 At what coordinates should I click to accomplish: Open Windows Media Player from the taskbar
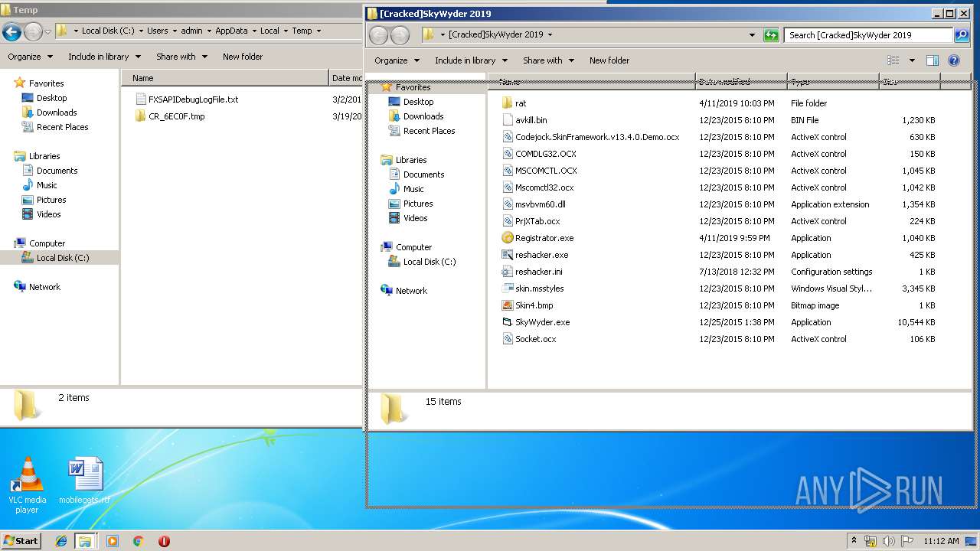click(113, 541)
